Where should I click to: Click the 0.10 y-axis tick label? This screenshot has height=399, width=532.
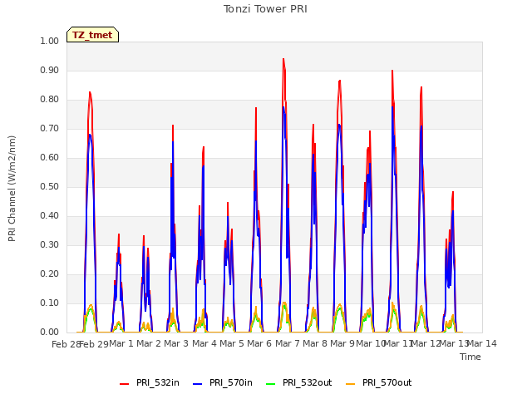tap(50, 303)
